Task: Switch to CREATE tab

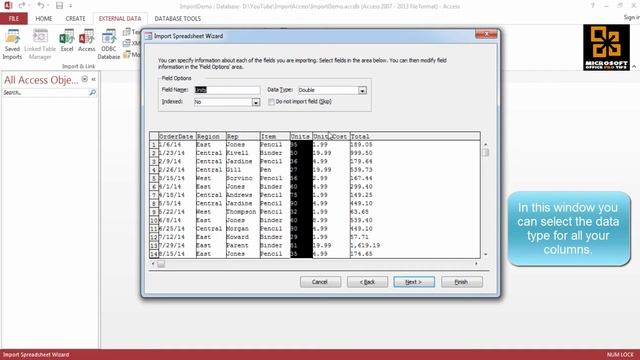Action: point(76,18)
